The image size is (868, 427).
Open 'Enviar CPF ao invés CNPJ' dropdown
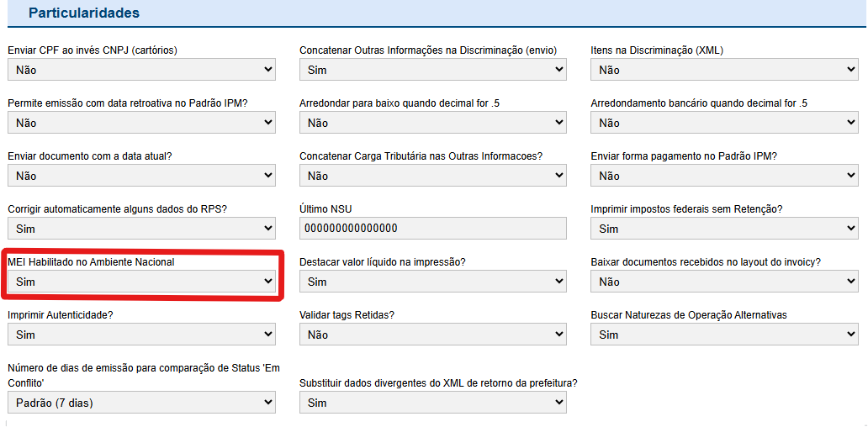[141, 71]
